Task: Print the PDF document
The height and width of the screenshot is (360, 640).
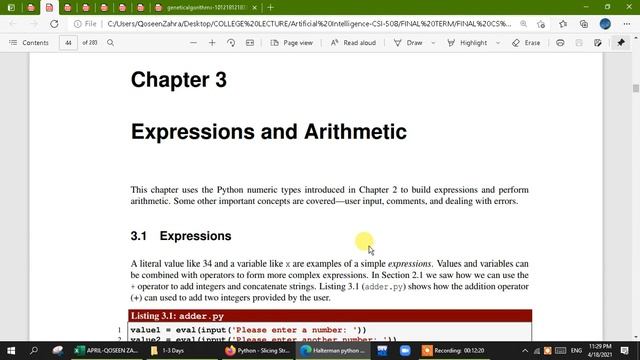Action: 560,43
